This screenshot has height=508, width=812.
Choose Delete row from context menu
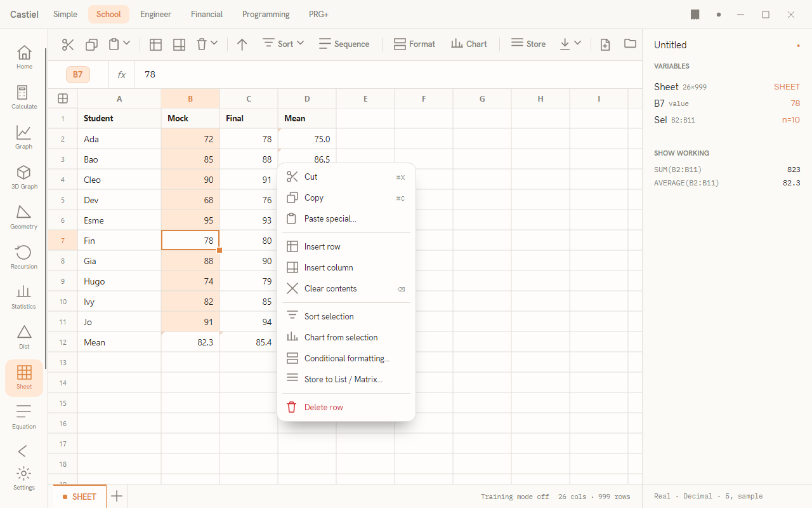click(x=346, y=408)
